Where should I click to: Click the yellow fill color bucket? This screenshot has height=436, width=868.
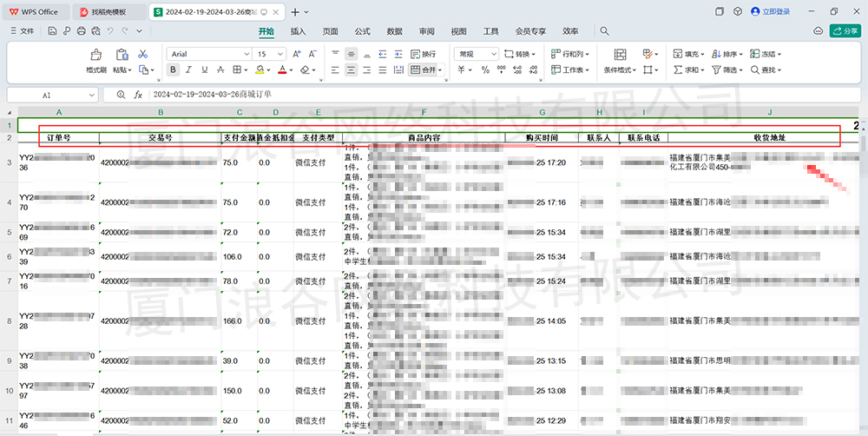[x=259, y=69]
